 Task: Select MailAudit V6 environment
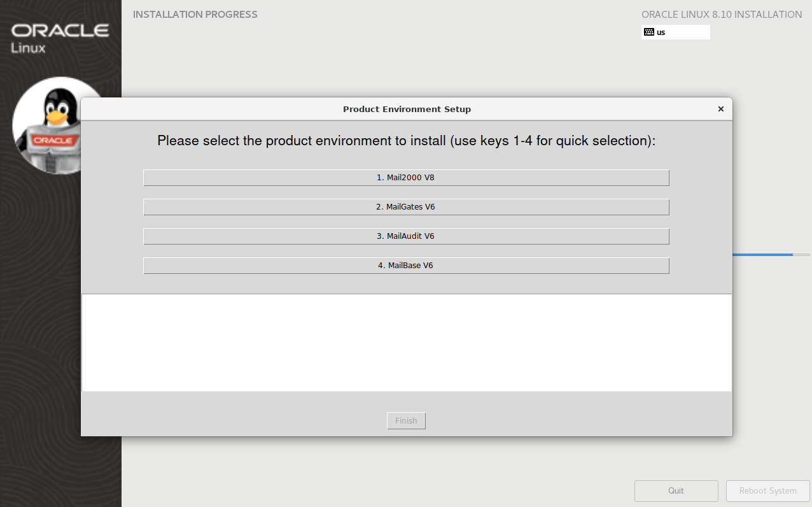406,236
